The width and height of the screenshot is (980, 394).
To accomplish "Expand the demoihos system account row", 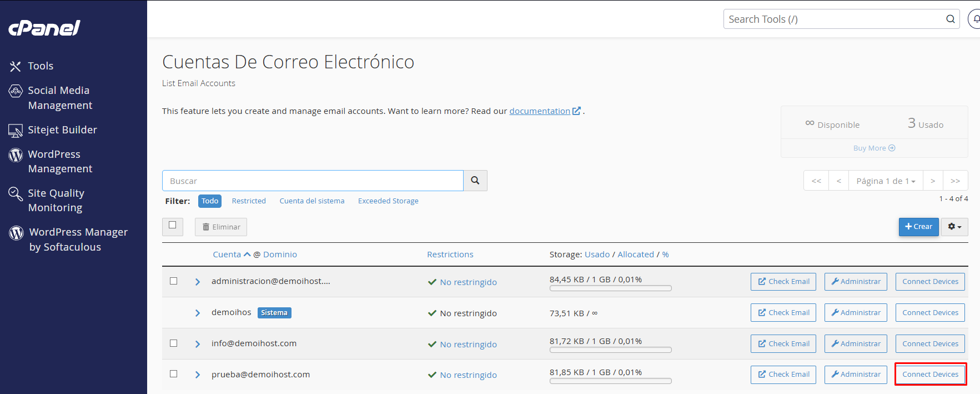I will [197, 313].
